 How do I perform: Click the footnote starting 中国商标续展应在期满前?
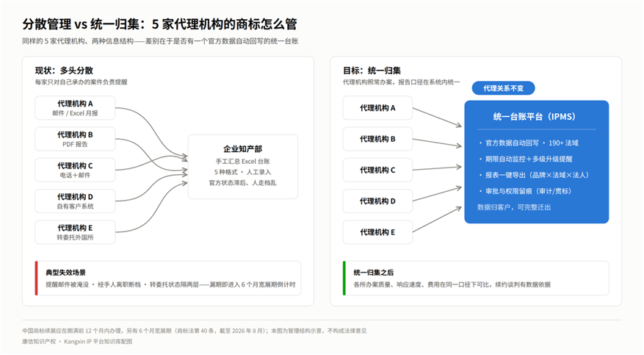(x=195, y=331)
